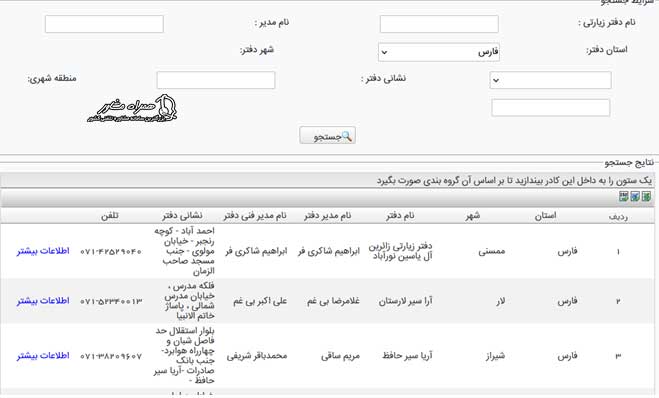This screenshot has width=659, height=398.
Task: Open the blank dropdown below the فارس dropdown
Action: coord(551,80)
